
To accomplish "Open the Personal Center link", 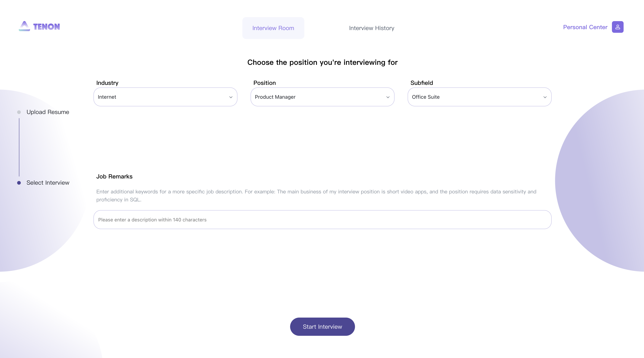I will [585, 27].
